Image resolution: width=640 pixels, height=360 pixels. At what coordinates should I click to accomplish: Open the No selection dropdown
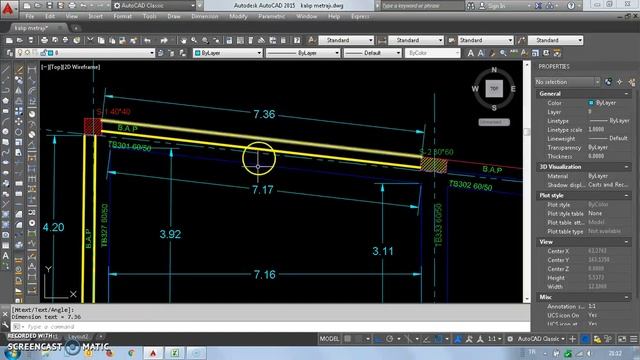click(x=567, y=82)
